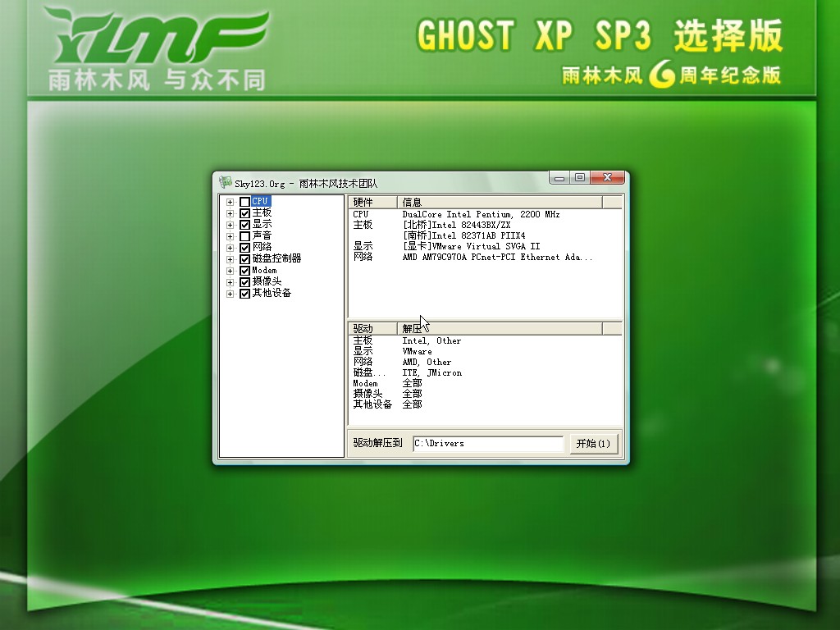Select the 声音 tree label
Image resolution: width=840 pixels, height=630 pixels.
pos(262,235)
